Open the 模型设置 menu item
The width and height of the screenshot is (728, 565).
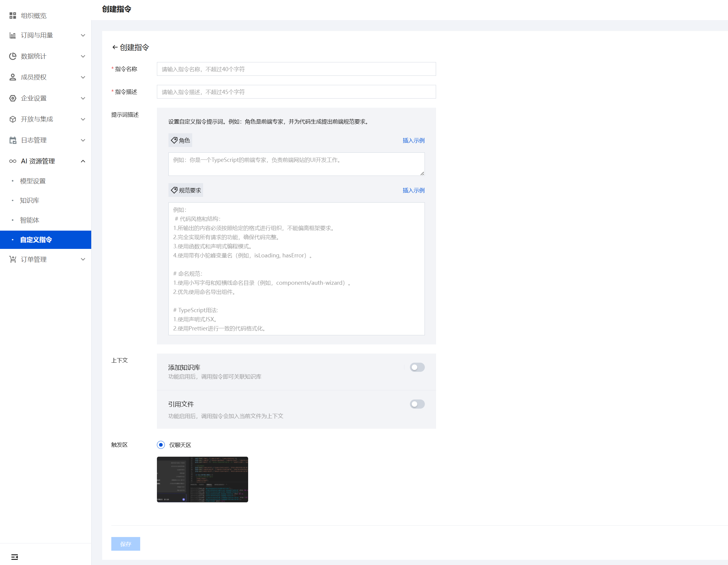click(33, 181)
